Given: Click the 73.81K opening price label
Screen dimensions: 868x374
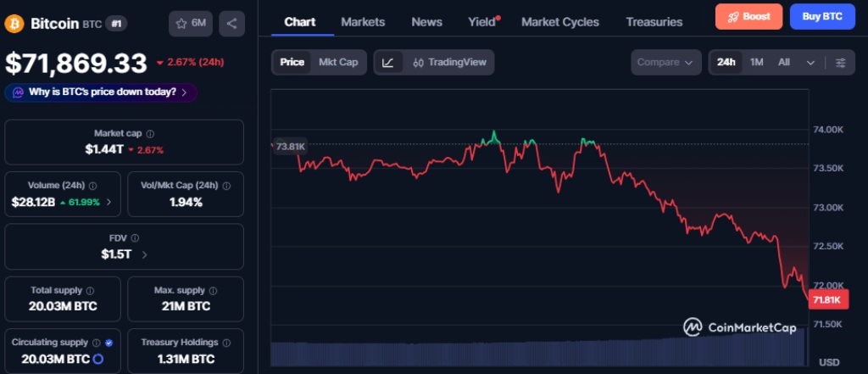Looking at the screenshot, I should click(x=291, y=147).
